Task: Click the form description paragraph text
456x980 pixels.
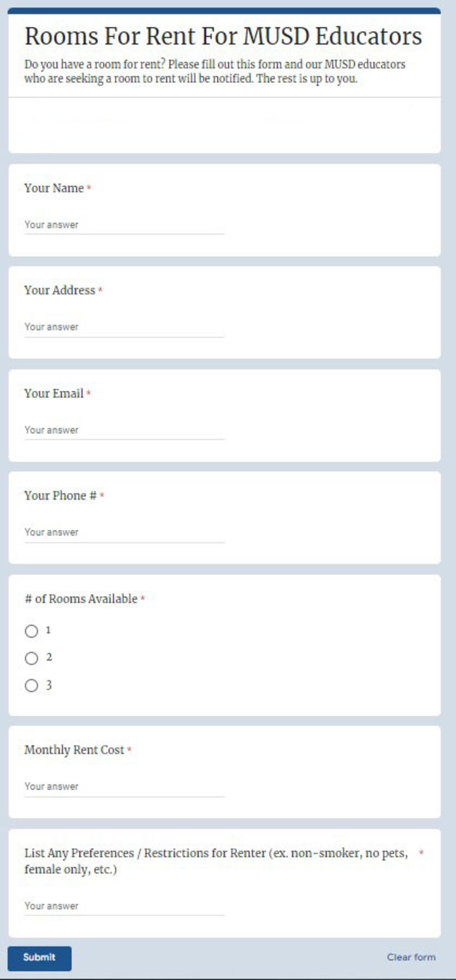Action: [x=214, y=72]
